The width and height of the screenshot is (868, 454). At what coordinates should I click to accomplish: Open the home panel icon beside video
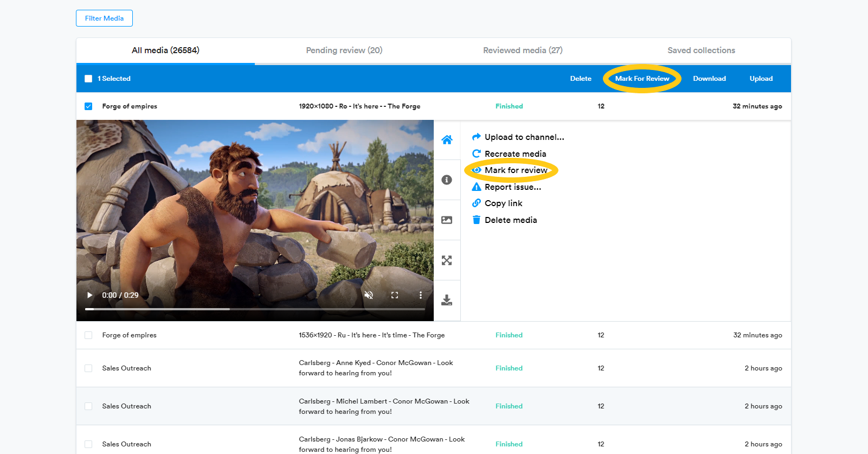pos(447,140)
